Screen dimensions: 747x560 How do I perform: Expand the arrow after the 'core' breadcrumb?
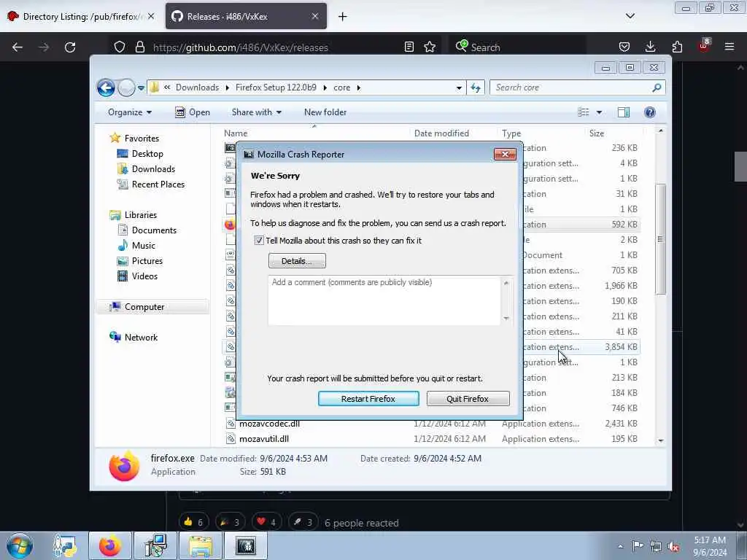point(359,87)
